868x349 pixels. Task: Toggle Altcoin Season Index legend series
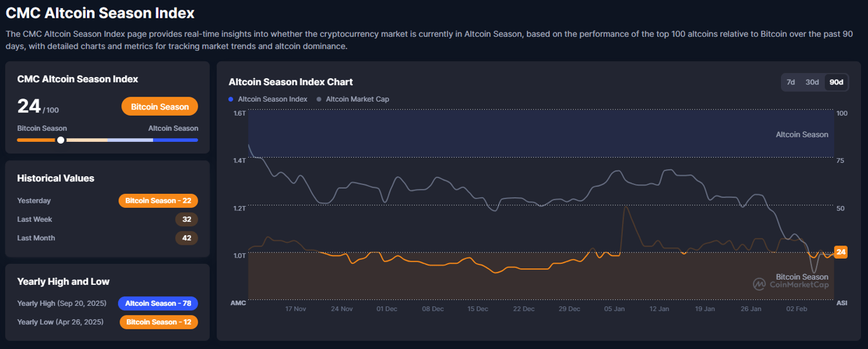[x=272, y=99]
